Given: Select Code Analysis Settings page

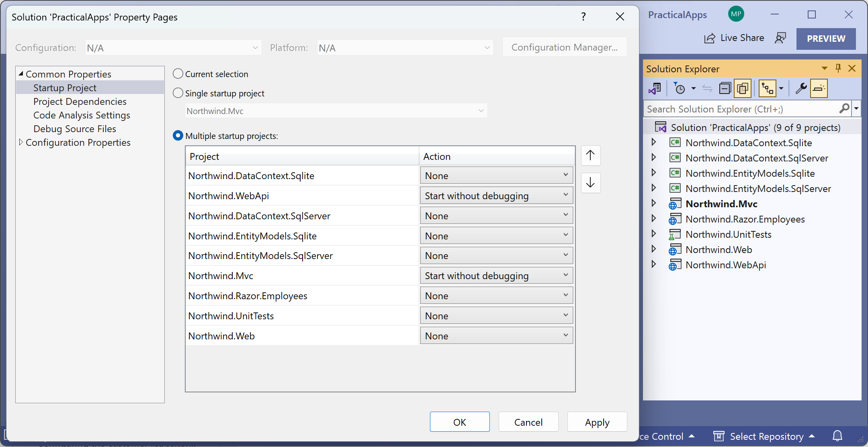Looking at the screenshot, I should tap(82, 115).
